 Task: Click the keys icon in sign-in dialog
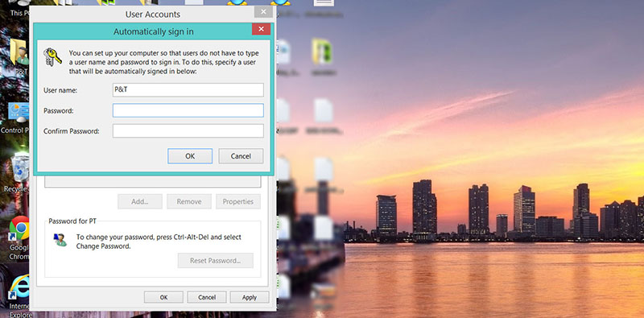pyautogui.click(x=52, y=57)
